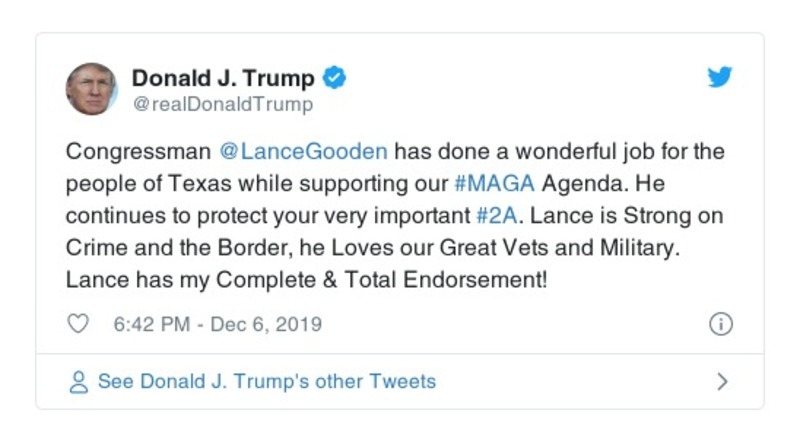The image size is (800, 445).
Task: Open the @realDonaldTrump handle
Action: 222,104
